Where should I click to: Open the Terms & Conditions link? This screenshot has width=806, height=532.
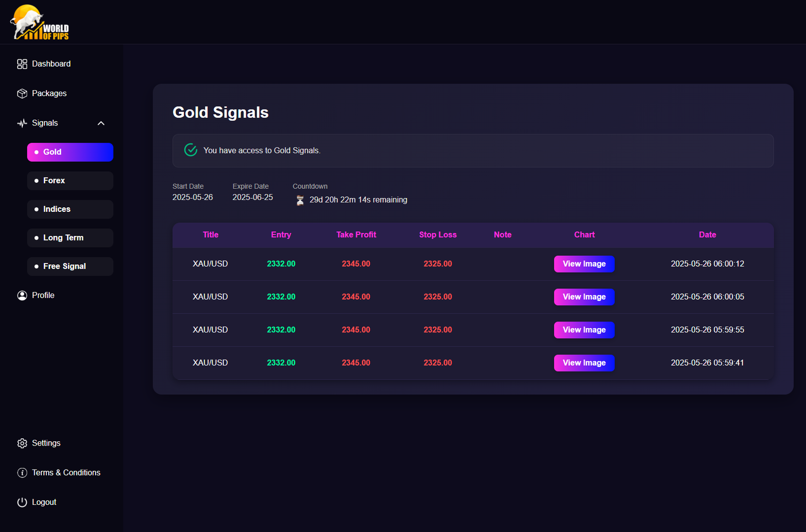coord(66,473)
